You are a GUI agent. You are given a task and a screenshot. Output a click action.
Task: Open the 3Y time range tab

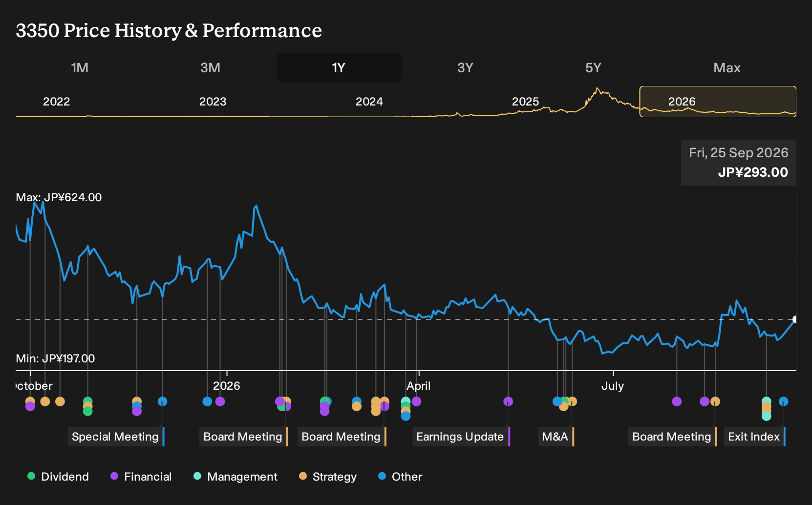tap(465, 67)
